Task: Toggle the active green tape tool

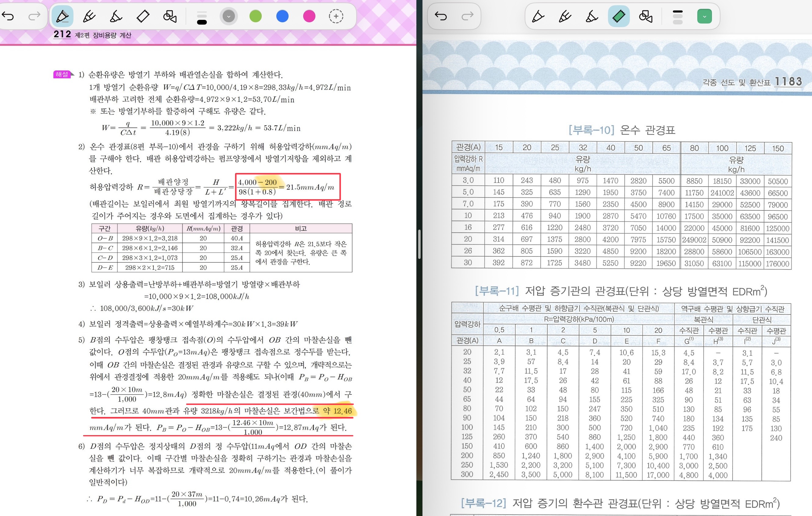Action: coord(618,16)
